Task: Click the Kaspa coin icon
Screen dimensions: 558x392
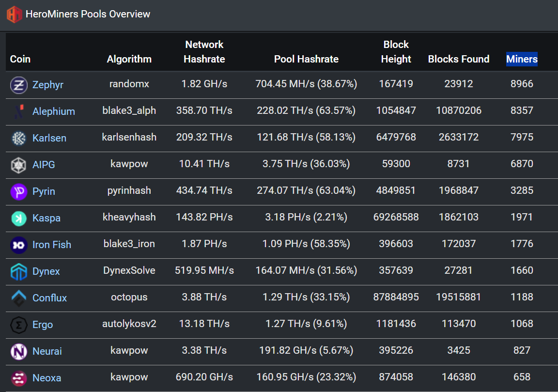Action: [19, 218]
